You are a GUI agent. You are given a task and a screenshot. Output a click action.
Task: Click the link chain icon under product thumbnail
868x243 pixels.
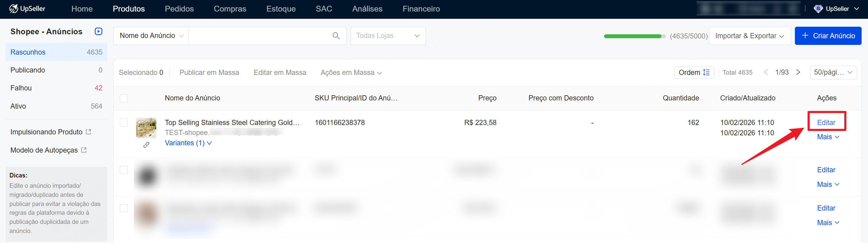(146, 145)
